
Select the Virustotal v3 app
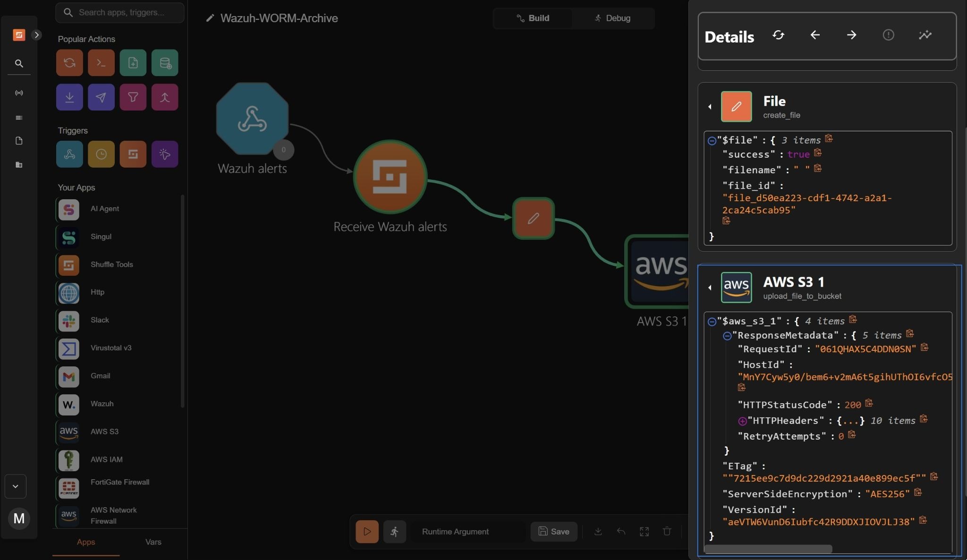pos(117,348)
